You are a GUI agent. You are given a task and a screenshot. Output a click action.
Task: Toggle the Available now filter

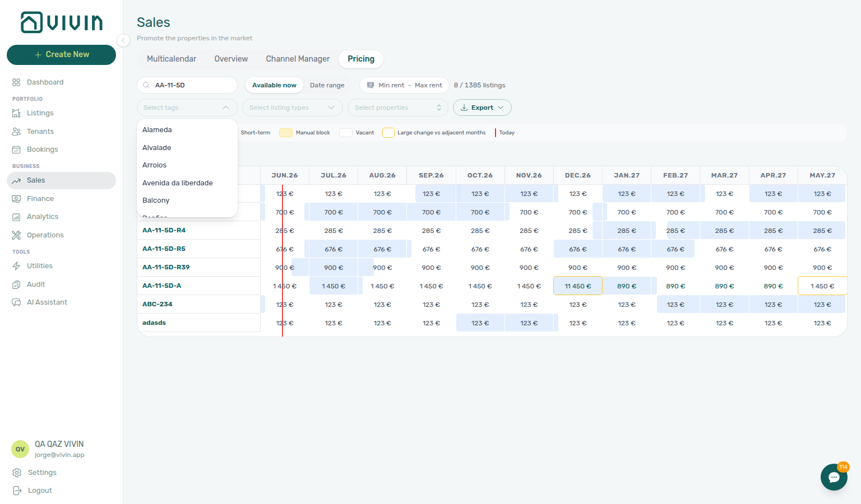coord(274,85)
